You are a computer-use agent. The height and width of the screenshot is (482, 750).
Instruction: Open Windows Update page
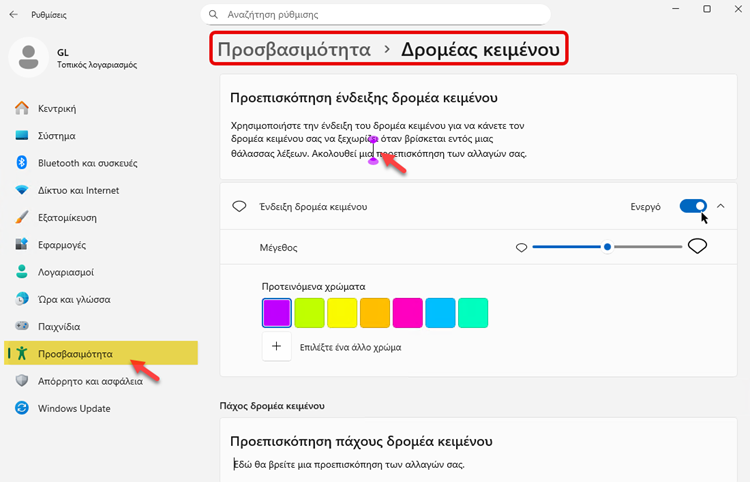pyautogui.click(x=101, y=408)
